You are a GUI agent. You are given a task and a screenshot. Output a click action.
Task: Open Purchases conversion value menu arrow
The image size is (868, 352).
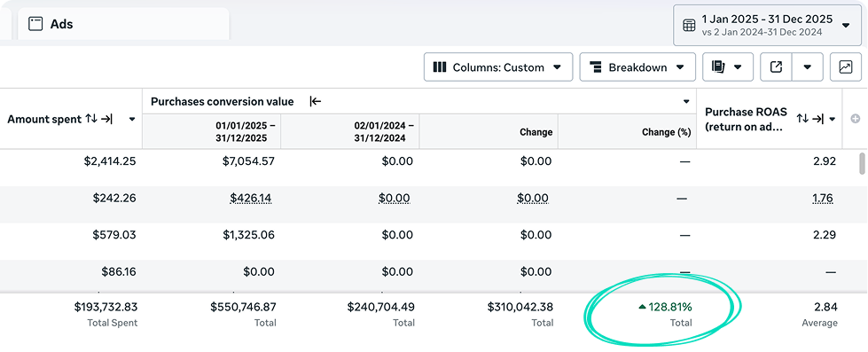pyautogui.click(x=686, y=101)
